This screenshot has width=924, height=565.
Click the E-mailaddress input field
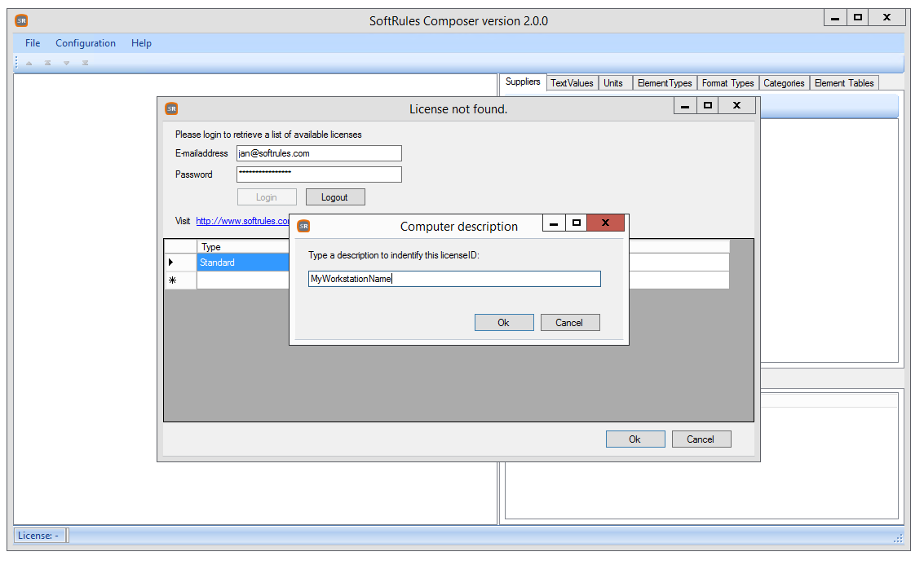pos(319,153)
